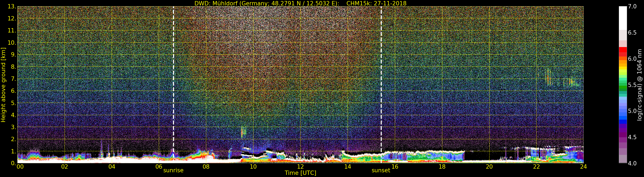Click the y-axis tick label '5.'
The image size is (644, 177).
[14, 103]
